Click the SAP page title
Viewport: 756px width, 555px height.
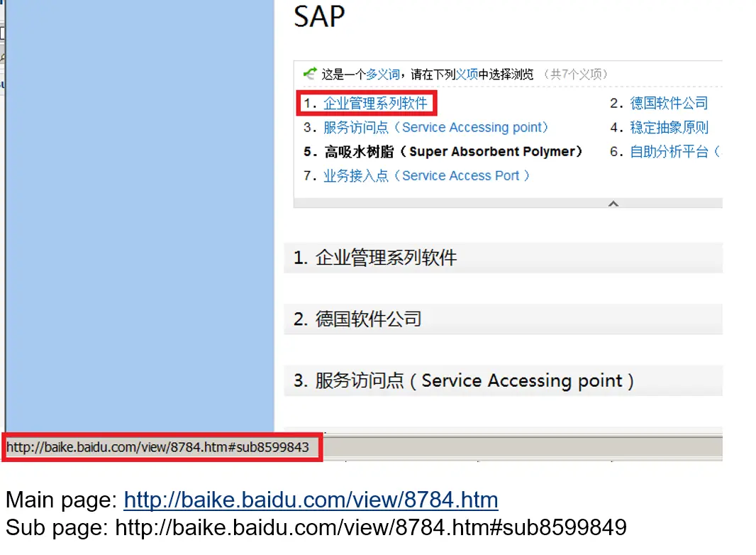[319, 17]
